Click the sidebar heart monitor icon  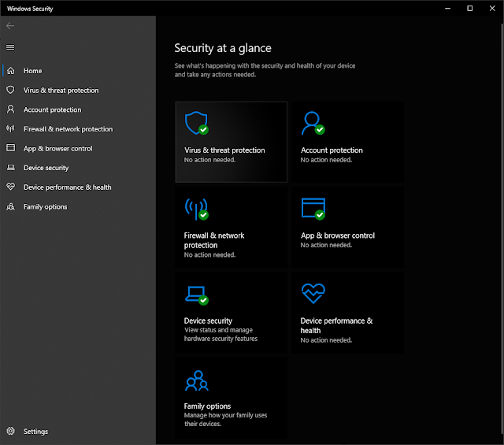pyautogui.click(x=10, y=187)
